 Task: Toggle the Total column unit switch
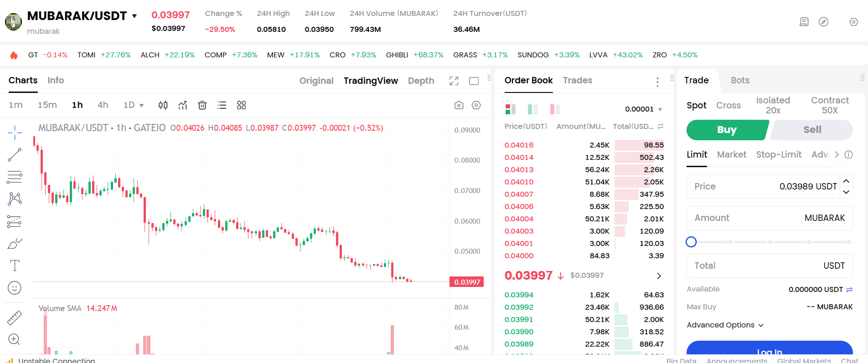[x=661, y=126]
